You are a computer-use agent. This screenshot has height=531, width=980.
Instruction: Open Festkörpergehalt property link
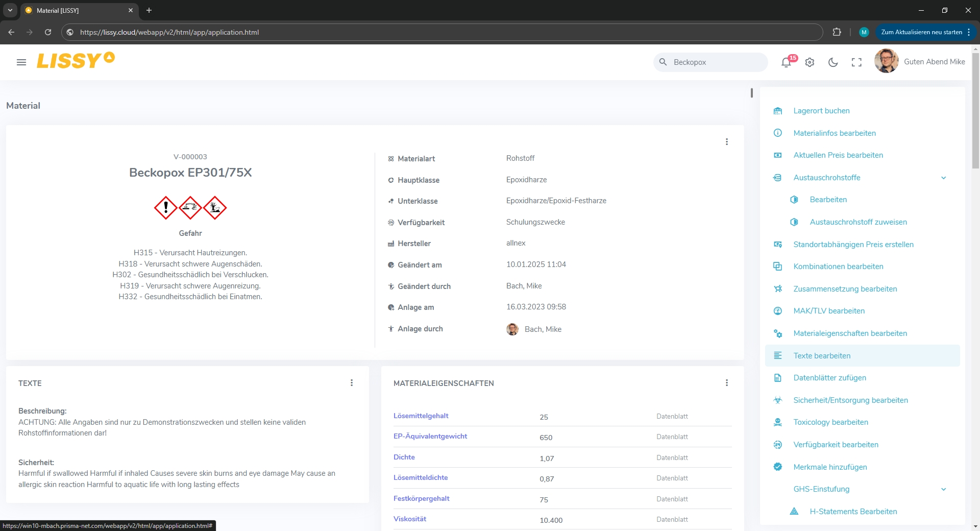click(421, 499)
